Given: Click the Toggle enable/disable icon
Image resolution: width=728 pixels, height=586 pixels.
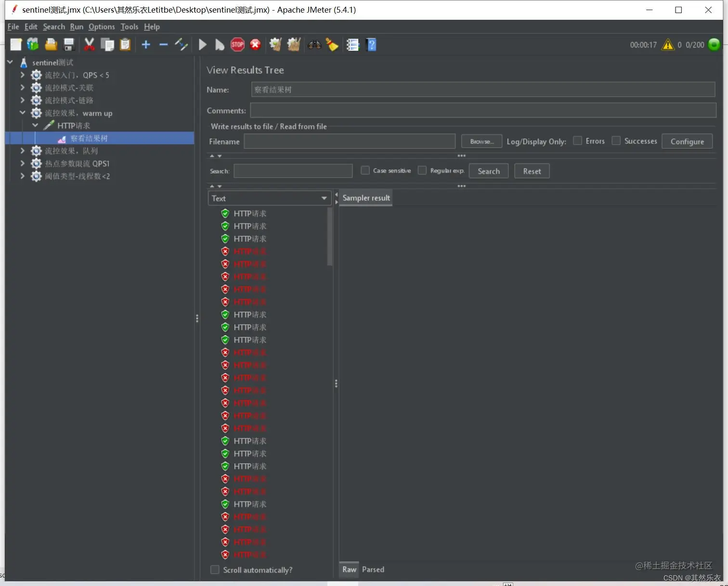Looking at the screenshot, I should point(181,45).
